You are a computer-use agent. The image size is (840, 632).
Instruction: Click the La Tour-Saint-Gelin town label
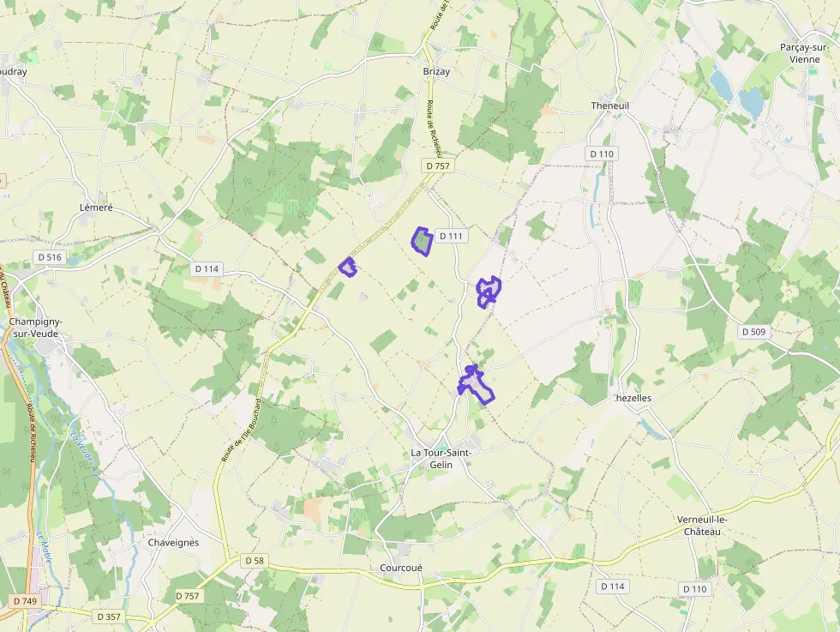click(x=441, y=459)
